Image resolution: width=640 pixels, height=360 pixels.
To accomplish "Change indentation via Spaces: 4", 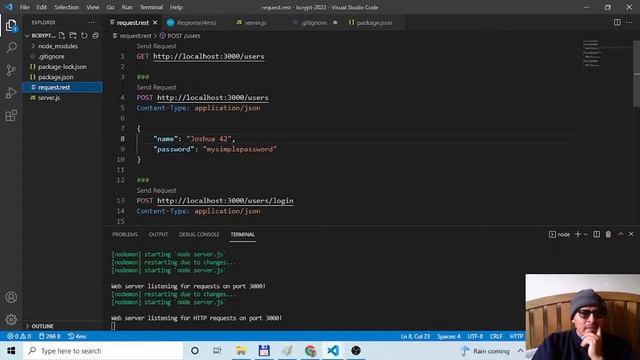I will click(x=449, y=336).
